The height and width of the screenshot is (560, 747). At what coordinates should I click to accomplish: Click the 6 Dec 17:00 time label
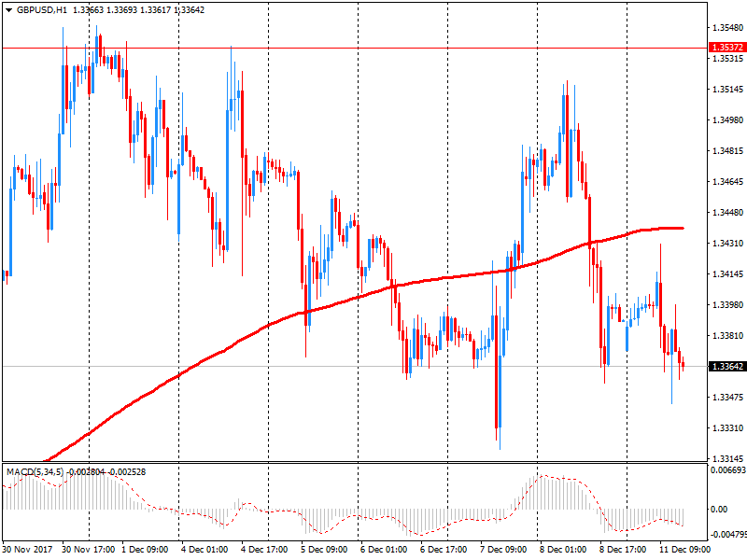pos(444,550)
